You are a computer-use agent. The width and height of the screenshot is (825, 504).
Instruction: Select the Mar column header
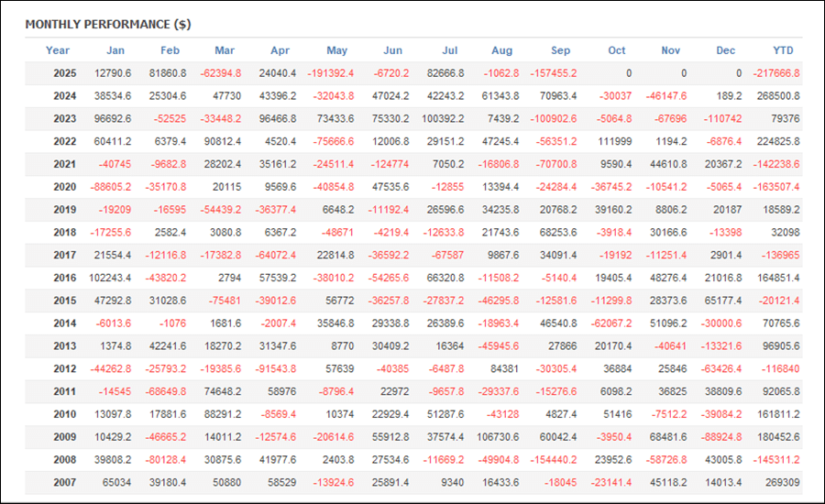click(x=225, y=50)
